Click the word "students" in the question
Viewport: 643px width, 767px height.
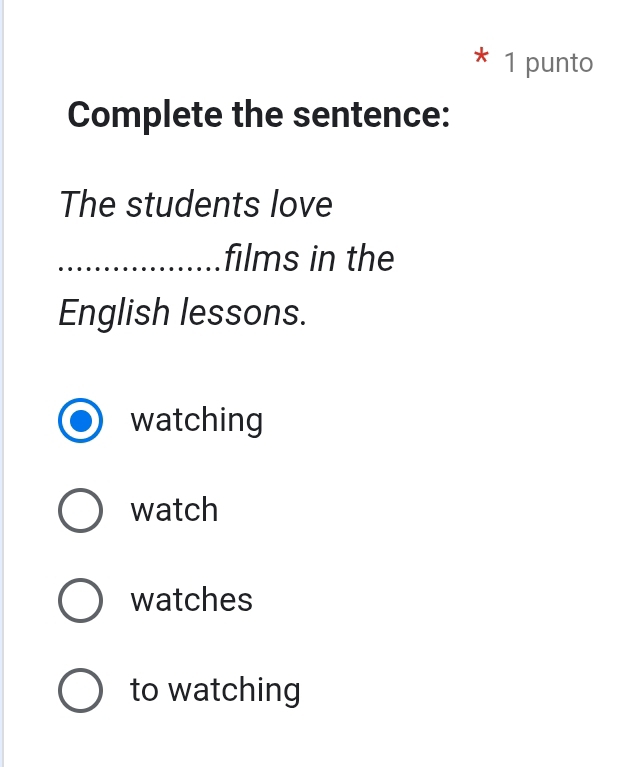point(194,205)
